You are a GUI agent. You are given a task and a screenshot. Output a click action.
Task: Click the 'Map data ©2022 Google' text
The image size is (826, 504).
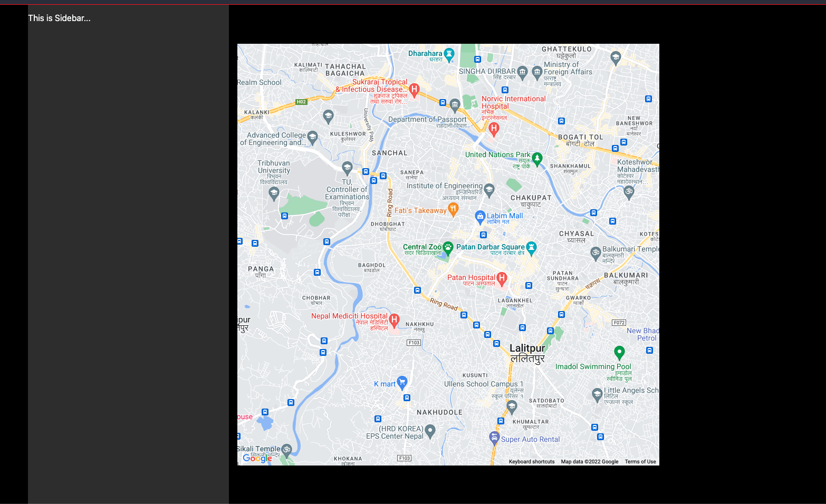point(590,462)
